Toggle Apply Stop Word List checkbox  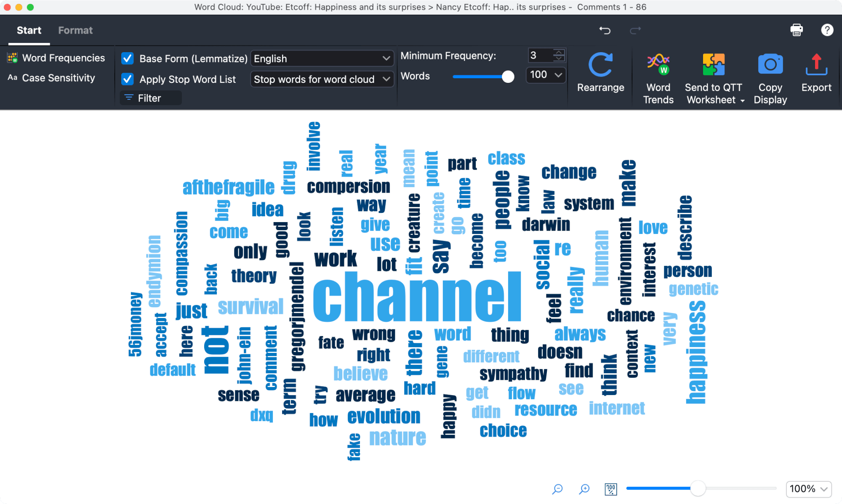128,79
